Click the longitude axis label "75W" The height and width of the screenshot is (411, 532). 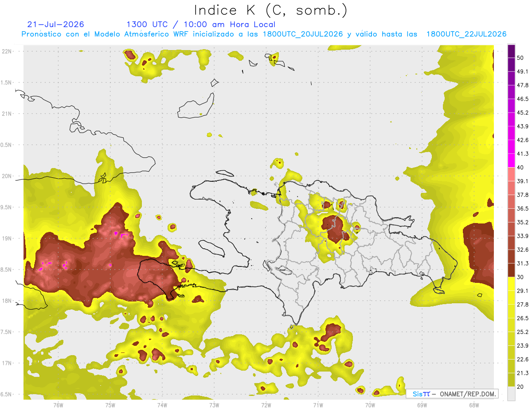coord(110,404)
